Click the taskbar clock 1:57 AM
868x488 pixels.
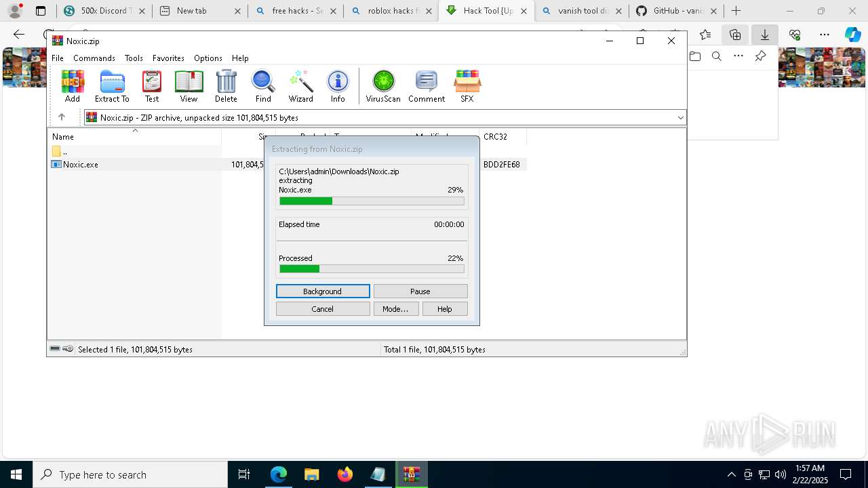(x=810, y=474)
